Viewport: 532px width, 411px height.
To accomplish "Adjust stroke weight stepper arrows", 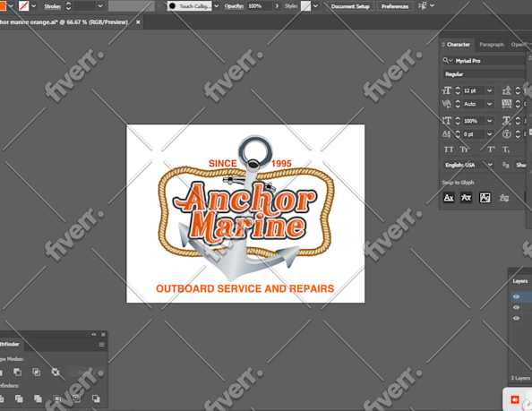I will pyautogui.click(x=68, y=5).
